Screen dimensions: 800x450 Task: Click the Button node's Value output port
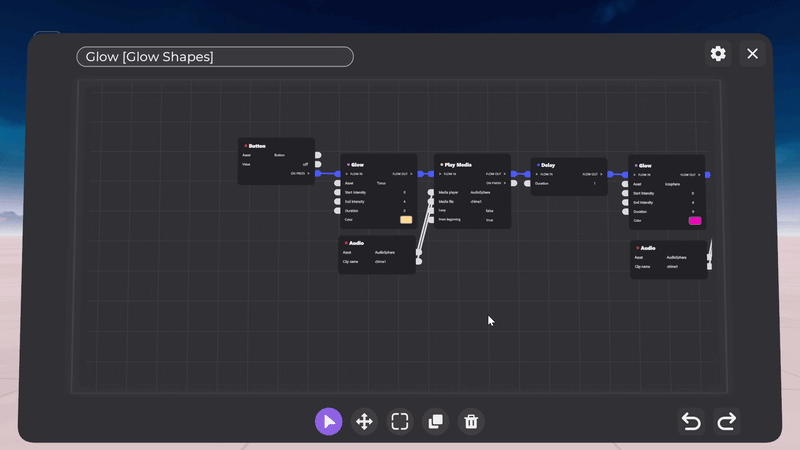(x=318, y=164)
